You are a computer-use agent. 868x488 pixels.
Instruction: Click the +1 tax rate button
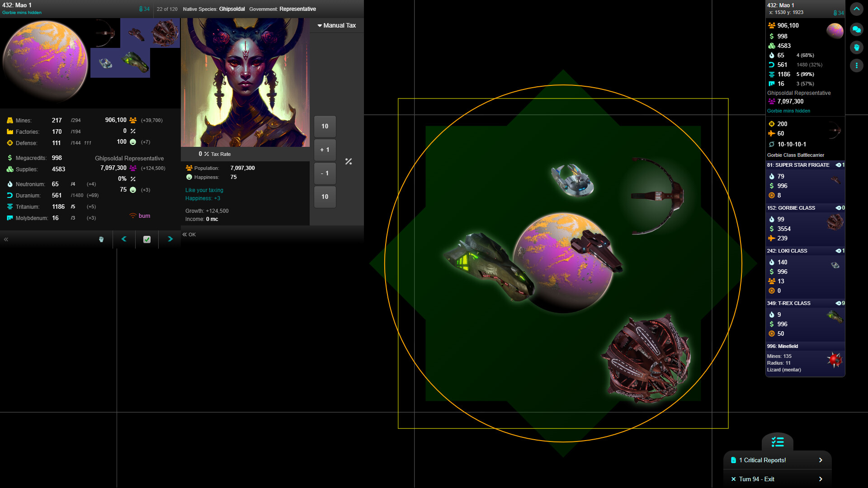pyautogui.click(x=325, y=150)
